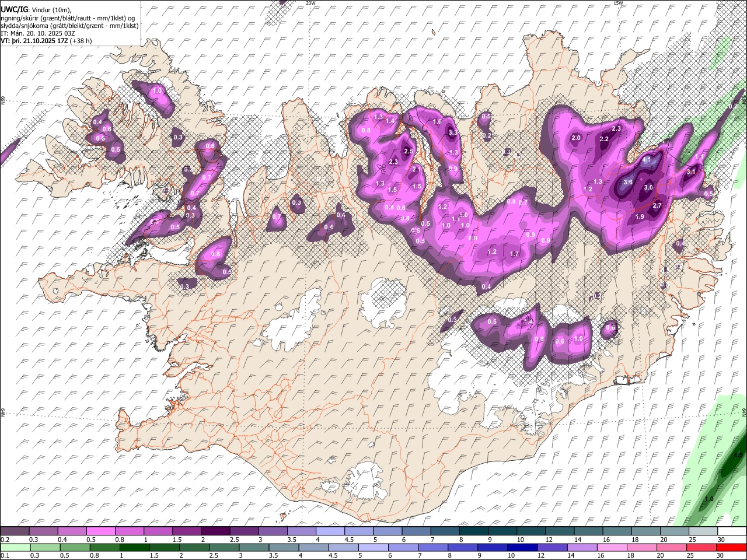
Task: Click the 2.0 snowfall value on the map
Action: pyautogui.click(x=576, y=138)
